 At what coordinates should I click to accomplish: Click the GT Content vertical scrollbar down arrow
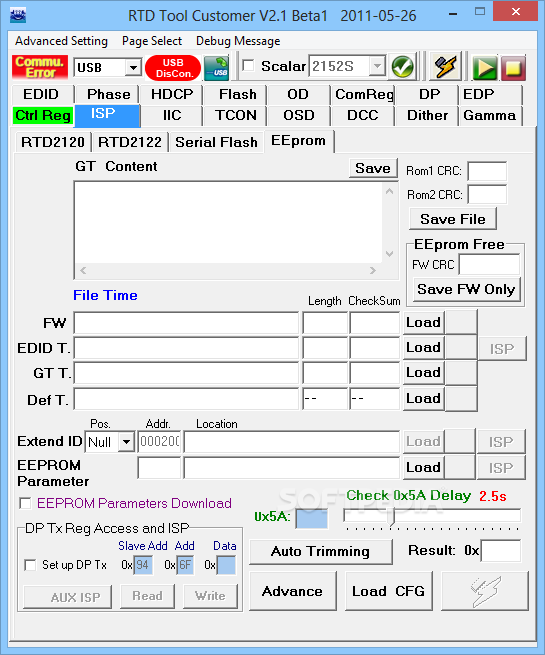[389, 254]
